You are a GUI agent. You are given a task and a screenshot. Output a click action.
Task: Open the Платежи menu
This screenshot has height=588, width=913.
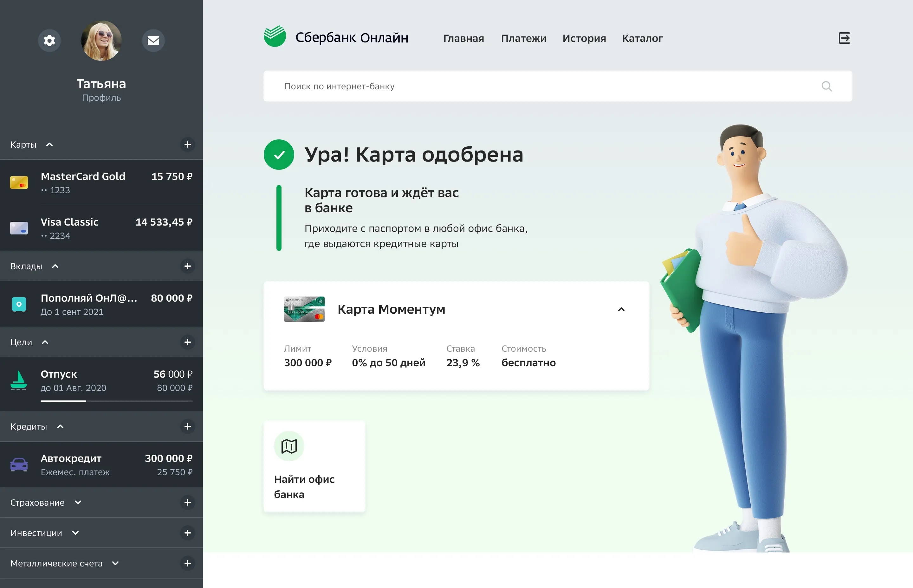tap(523, 38)
